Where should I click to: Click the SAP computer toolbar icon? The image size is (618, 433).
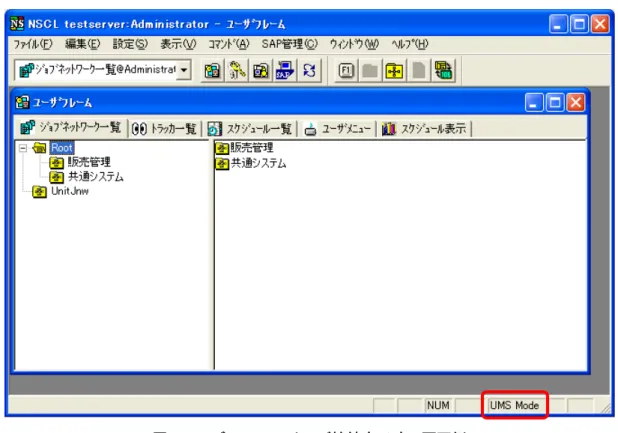(285, 71)
